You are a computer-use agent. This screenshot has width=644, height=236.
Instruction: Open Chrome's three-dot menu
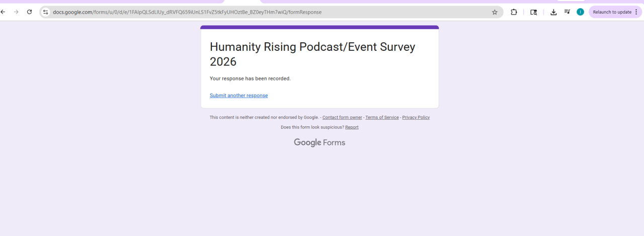pos(636,12)
